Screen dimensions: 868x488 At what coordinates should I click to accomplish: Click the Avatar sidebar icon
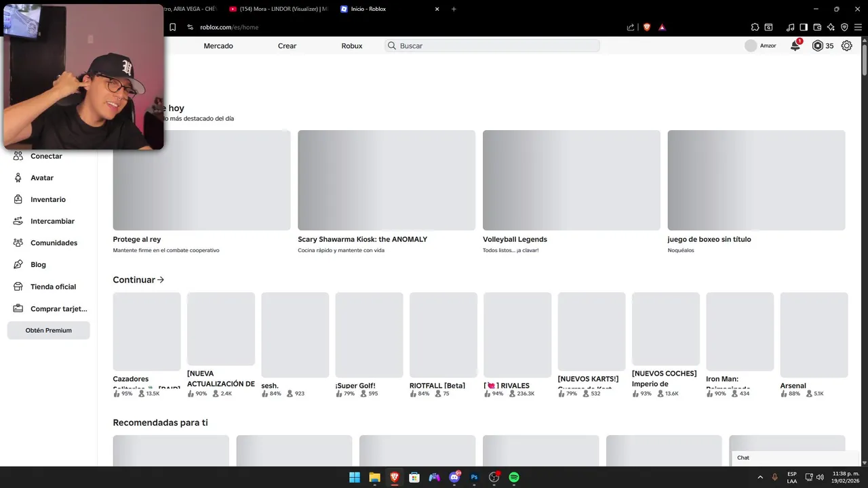18,178
